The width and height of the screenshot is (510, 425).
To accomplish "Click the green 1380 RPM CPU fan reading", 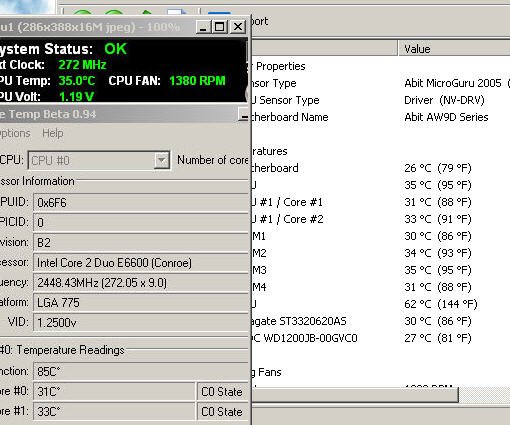I will (197, 81).
